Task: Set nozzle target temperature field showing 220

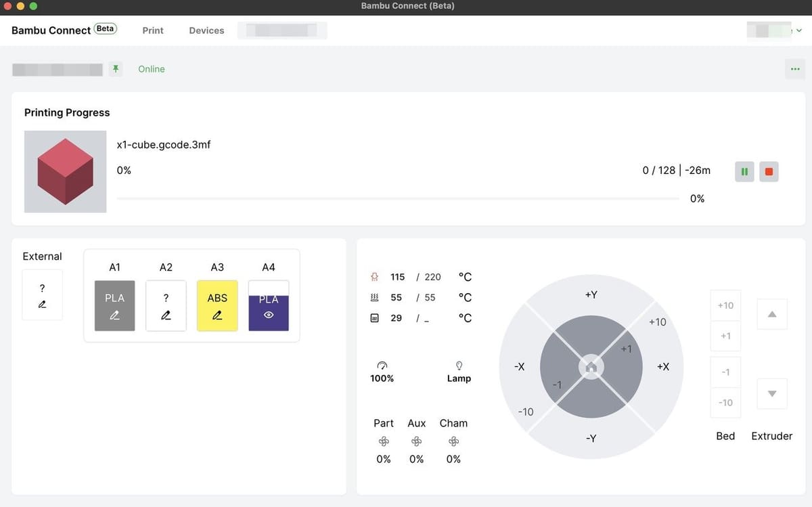Action: coord(432,277)
